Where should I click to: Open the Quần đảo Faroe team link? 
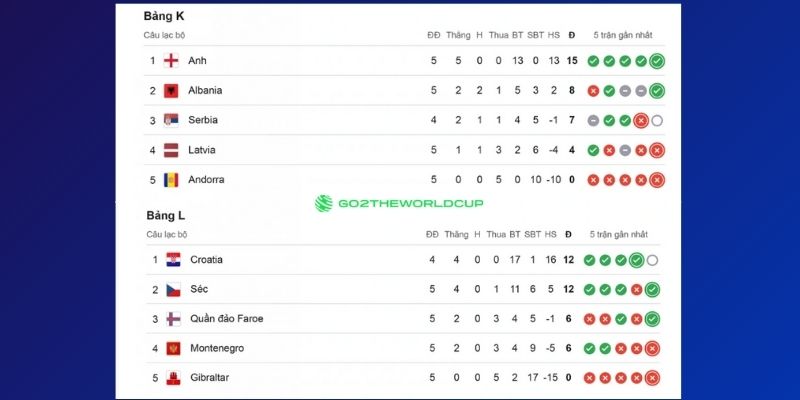[226, 319]
